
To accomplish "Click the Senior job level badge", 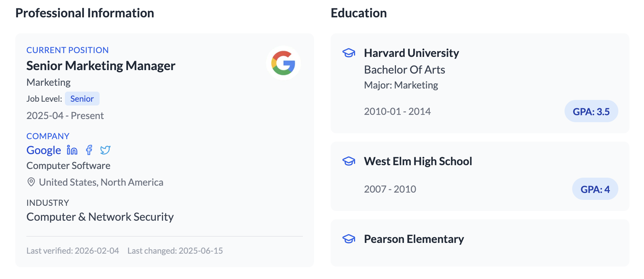I will 82,99.
